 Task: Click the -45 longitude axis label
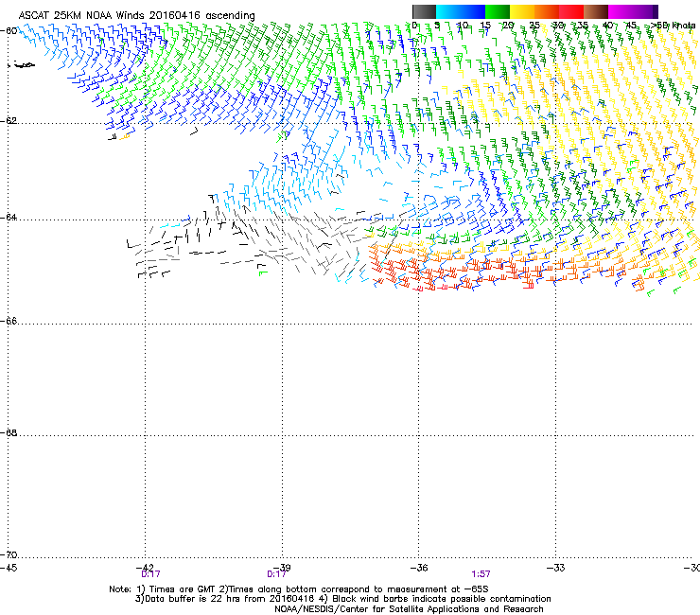point(9,568)
